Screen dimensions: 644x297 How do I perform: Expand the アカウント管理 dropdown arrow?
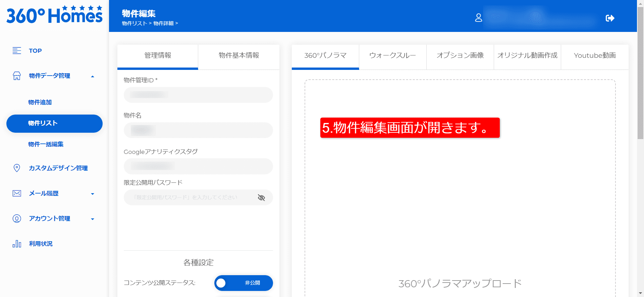(x=93, y=219)
